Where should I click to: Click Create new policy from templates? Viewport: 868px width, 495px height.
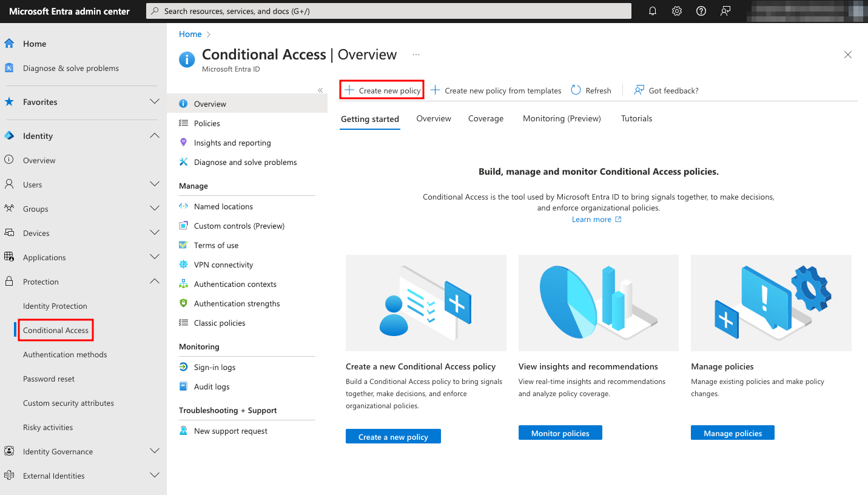coord(496,90)
